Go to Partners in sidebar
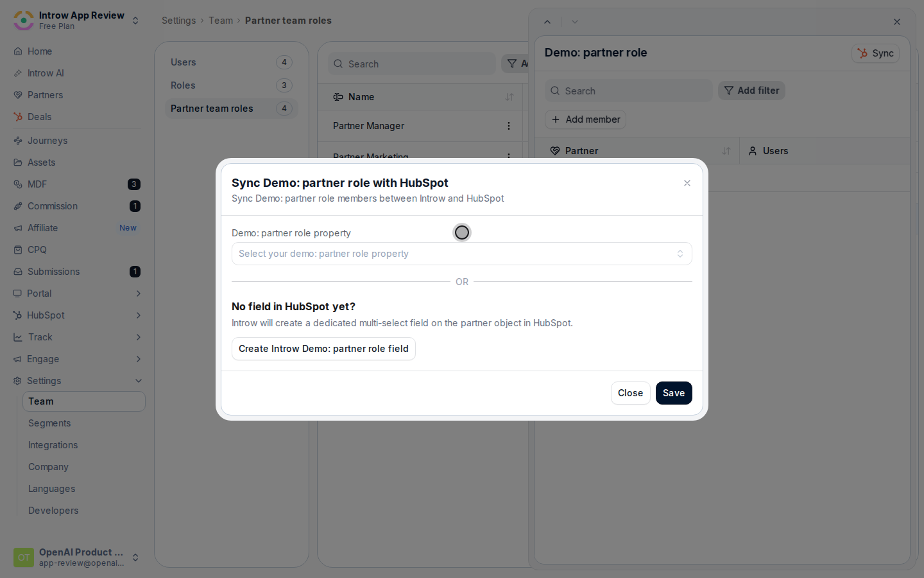Viewport: 924px width, 578px height. (45, 95)
